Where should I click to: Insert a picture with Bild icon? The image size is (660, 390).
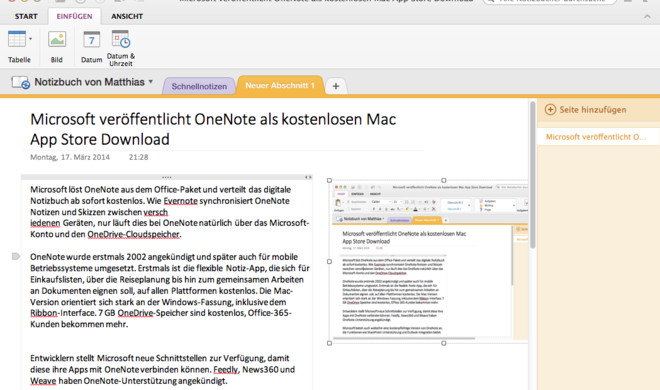(x=57, y=40)
